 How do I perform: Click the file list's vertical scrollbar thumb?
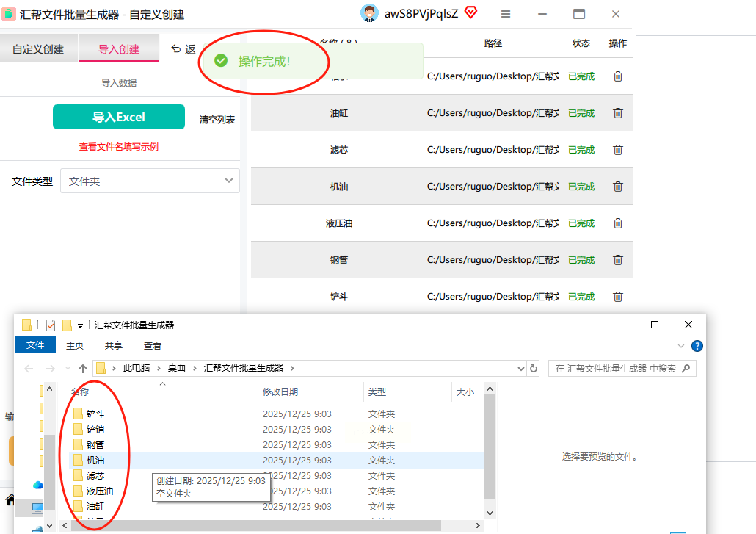[490, 447]
